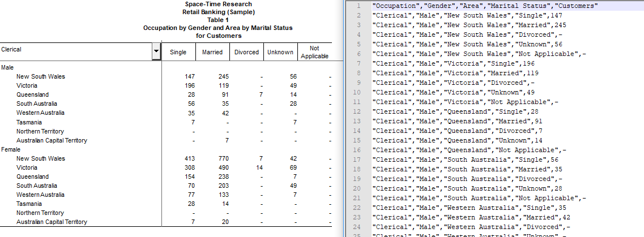This screenshot has height=237, width=644.
Task: Click the Divorced column header
Action: pyautogui.click(x=246, y=52)
